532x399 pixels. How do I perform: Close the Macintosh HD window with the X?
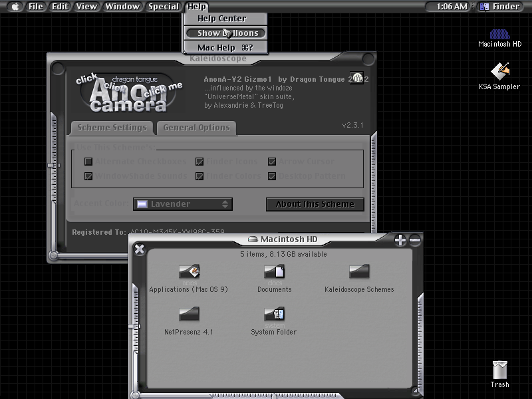(140, 249)
